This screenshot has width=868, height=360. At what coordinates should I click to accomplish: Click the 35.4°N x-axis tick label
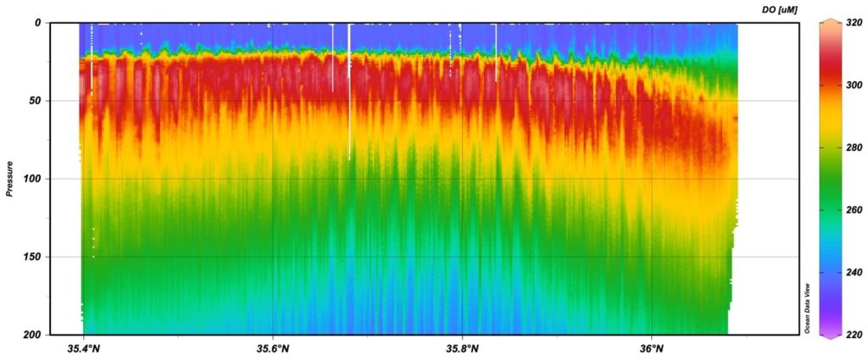83,349
